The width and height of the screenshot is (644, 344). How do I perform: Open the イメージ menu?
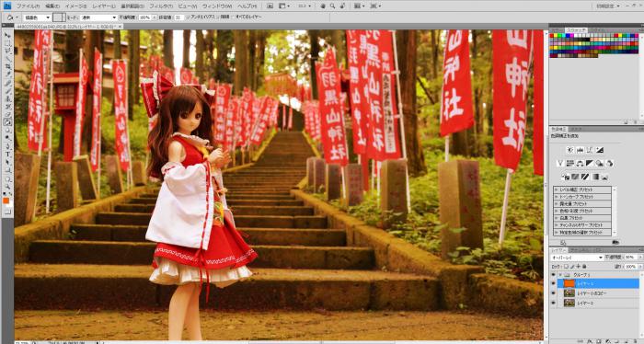click(x=76, y=6)
